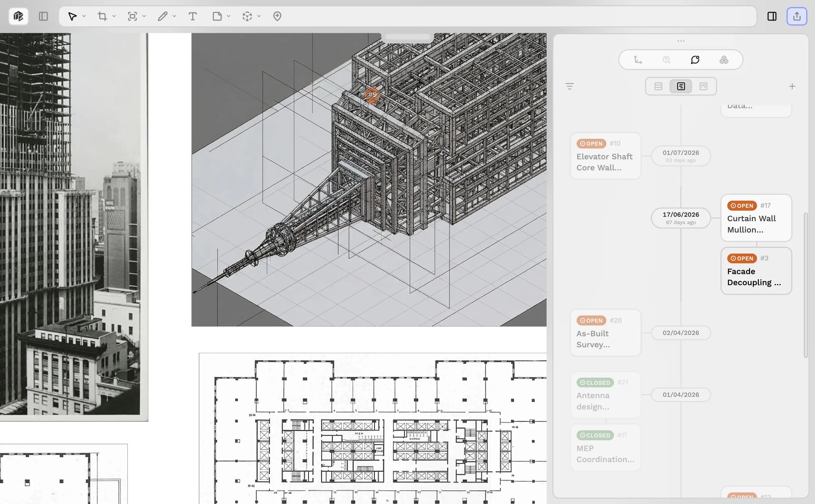Click the panel drag handle dots

[x=681, y=41]
